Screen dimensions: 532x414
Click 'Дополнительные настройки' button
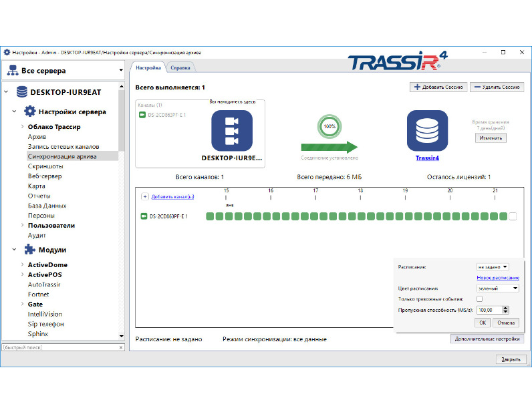[487, 339]
